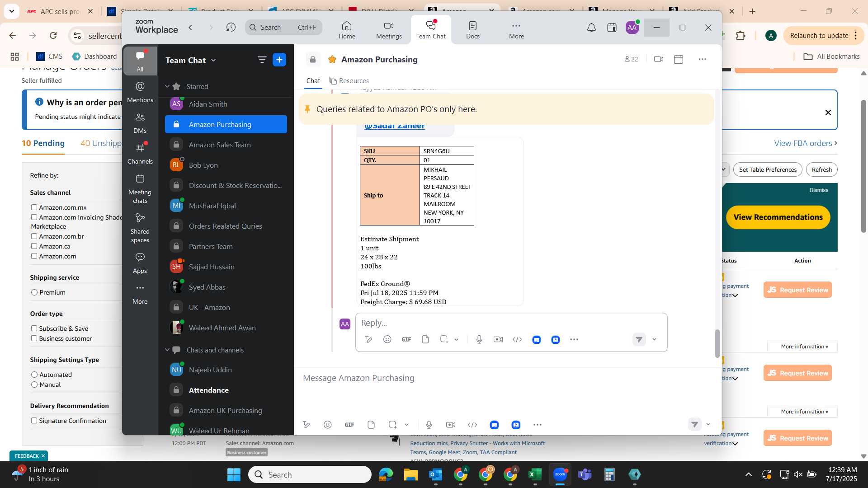Image resolution: width=868 pixels, height=488 pixels.
Task: Open Zoom history clock icon
Action: tap(231, 28)
